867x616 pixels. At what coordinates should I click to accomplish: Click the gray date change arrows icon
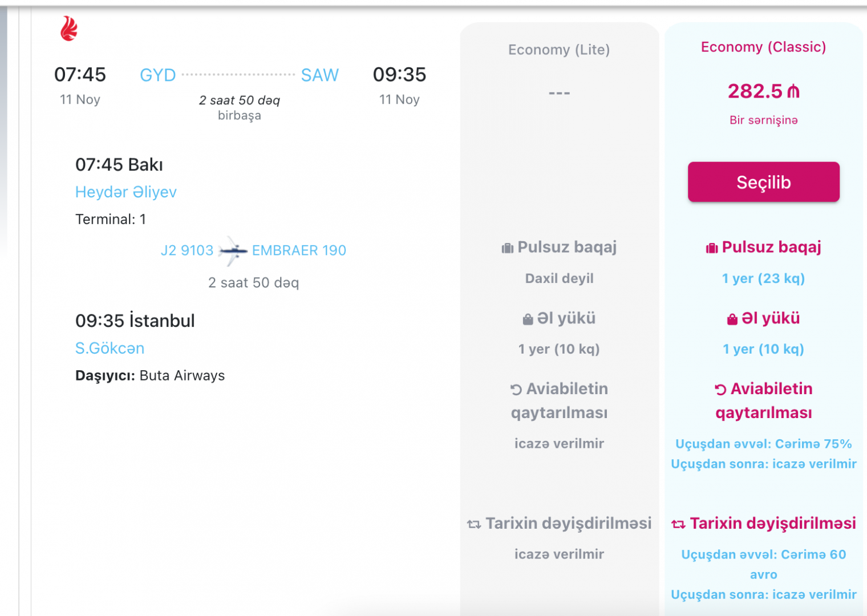[x=474, y=524]
